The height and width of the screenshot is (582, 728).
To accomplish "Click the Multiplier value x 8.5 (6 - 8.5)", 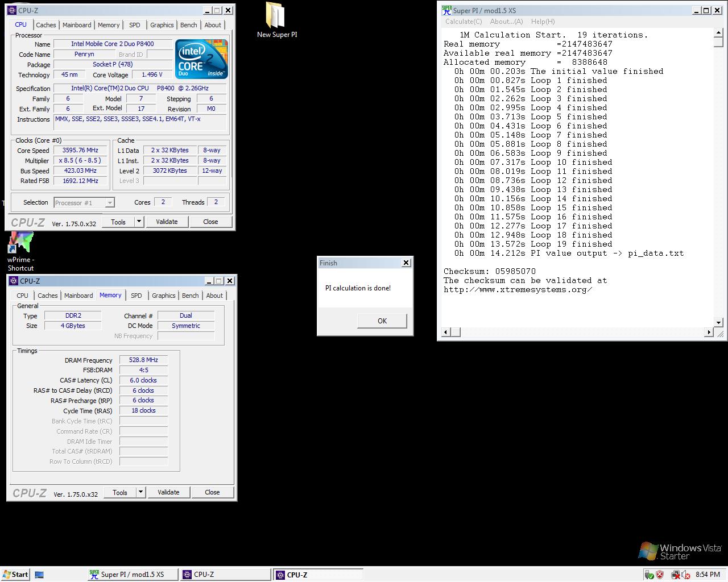I will (80, 161).
